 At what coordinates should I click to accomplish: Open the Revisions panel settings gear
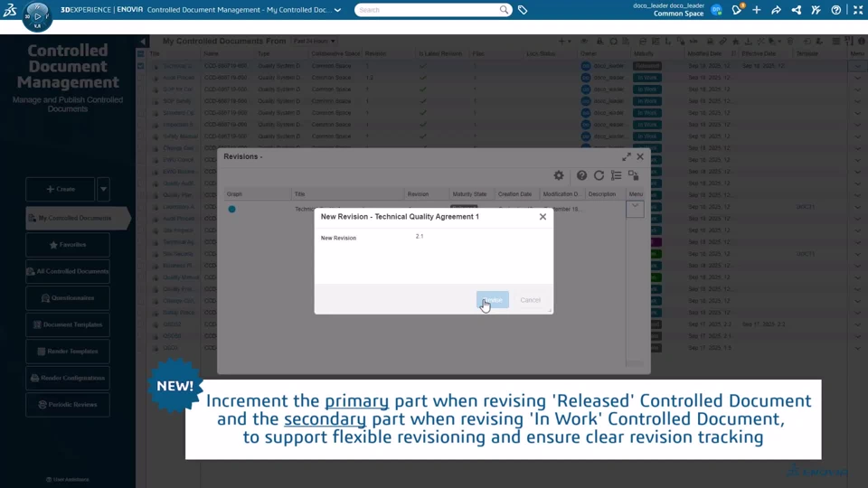(x=559, y=175)
